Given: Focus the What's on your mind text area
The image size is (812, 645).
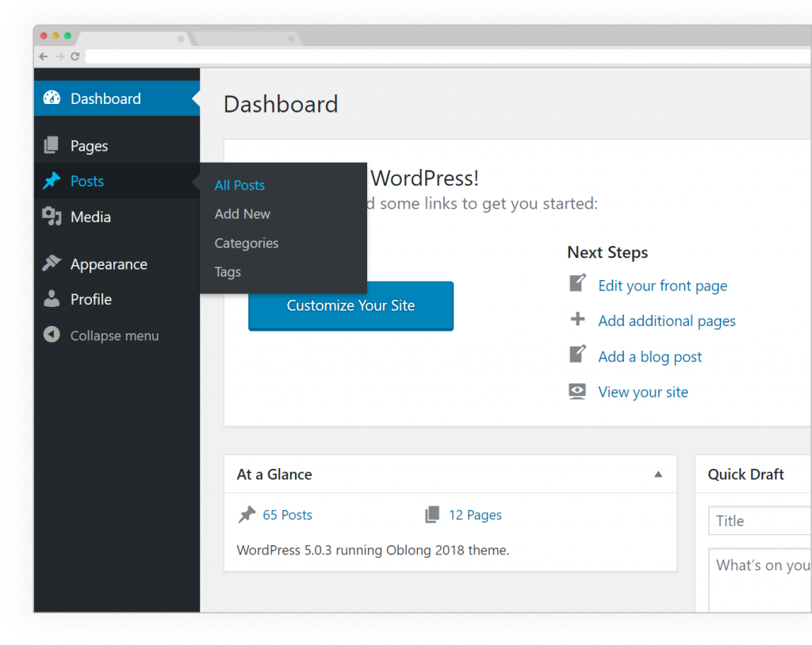Looking at the screenshot, I should [760, 580].
